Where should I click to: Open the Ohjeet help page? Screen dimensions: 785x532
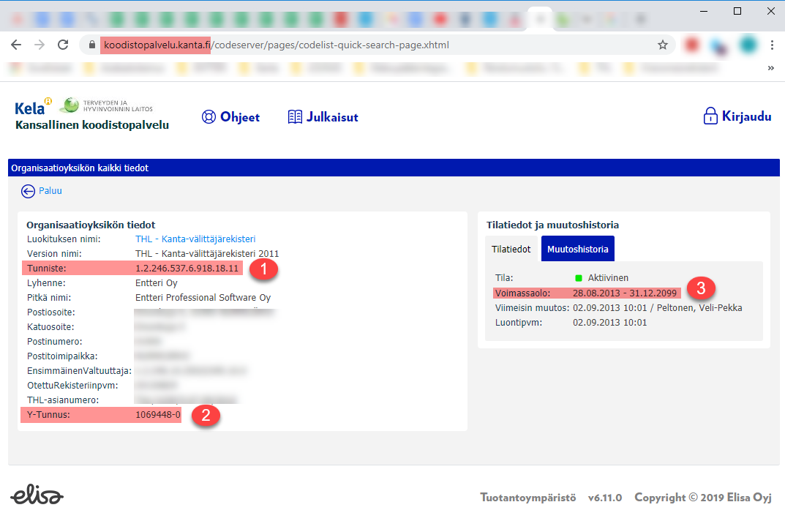click(x=230, y=117)
